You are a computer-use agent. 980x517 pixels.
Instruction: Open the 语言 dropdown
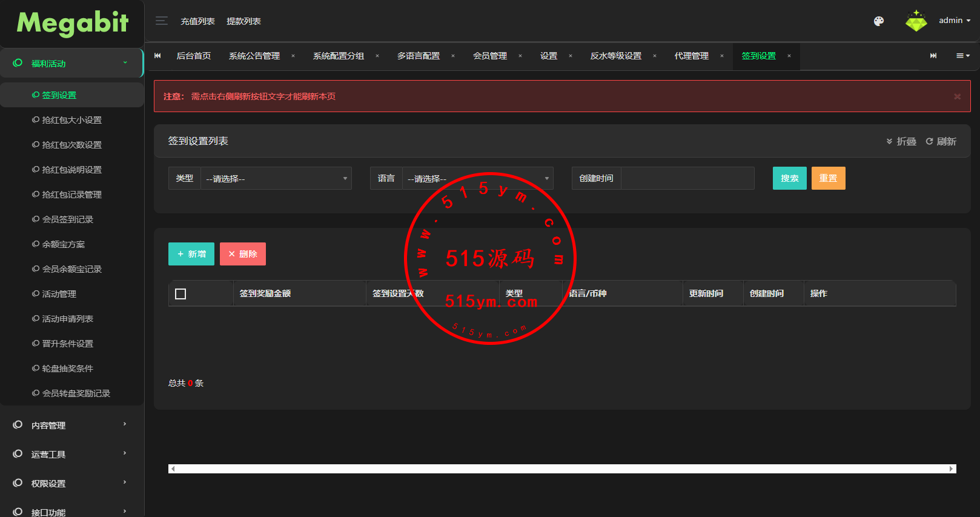477,179
